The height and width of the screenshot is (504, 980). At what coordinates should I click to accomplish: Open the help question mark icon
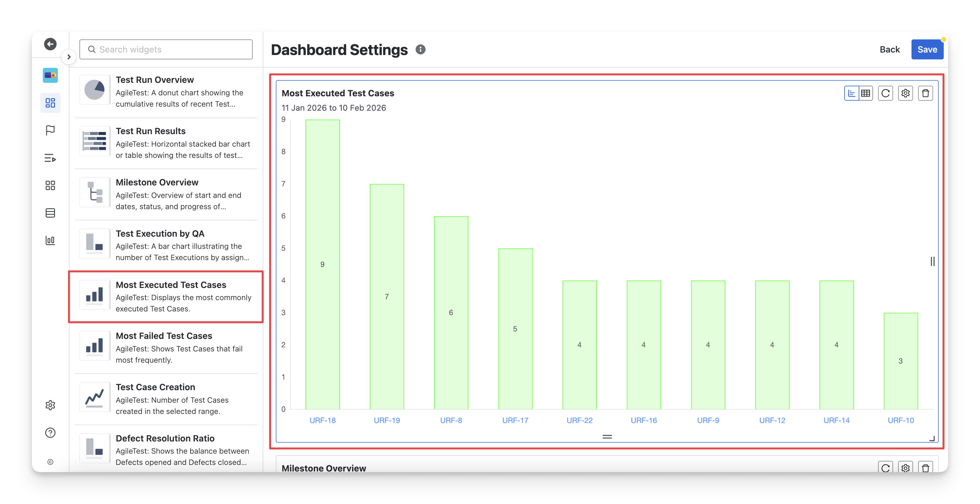click(x=50, y=433)
